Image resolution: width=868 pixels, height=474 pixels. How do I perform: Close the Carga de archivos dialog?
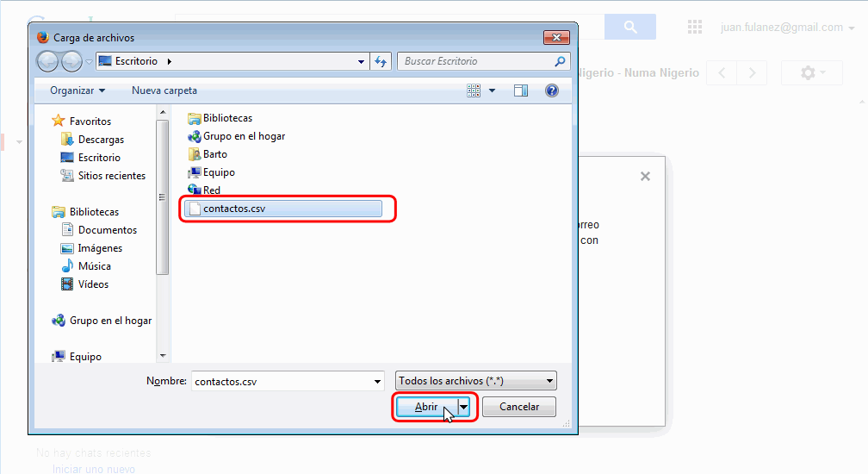pyautogui.click(x=557, y=37)
